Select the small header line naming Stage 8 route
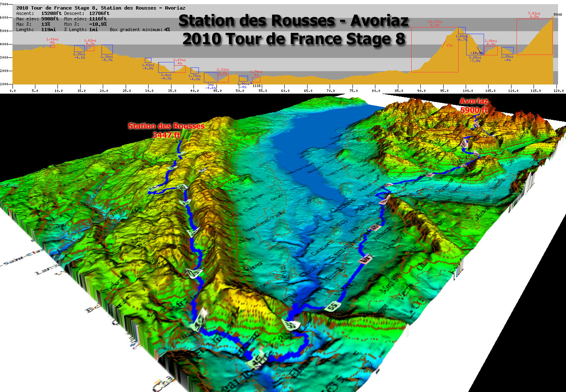566x392 pixels. pos(101,8)
